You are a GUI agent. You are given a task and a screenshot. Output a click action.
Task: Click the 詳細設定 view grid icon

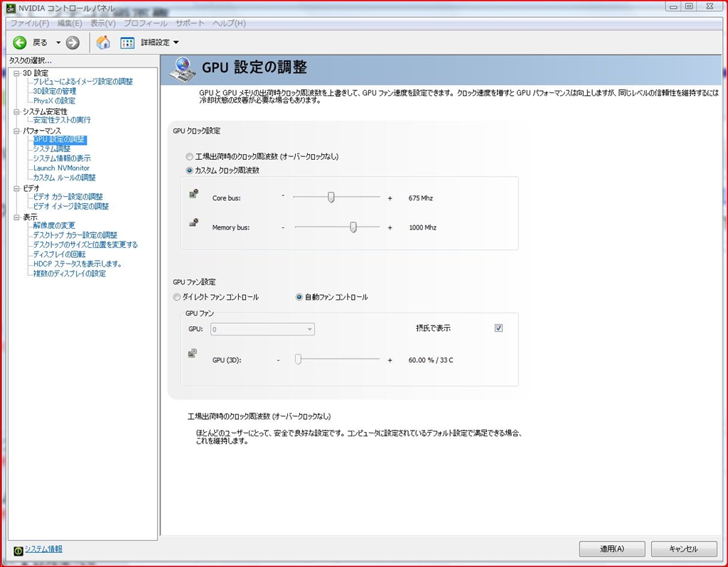(x=127, y=43)
